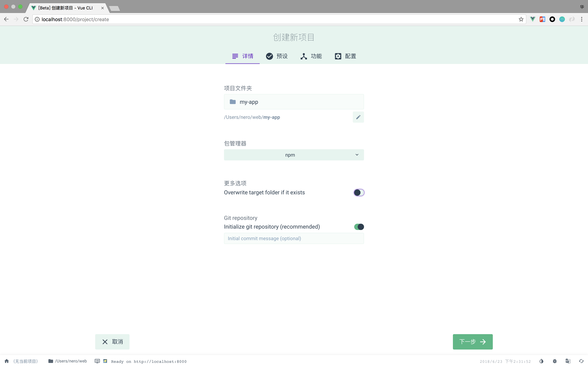Open translation via the Google Translate icon
The width and height of the screenshot is (588, 367).
coord(568,361)
